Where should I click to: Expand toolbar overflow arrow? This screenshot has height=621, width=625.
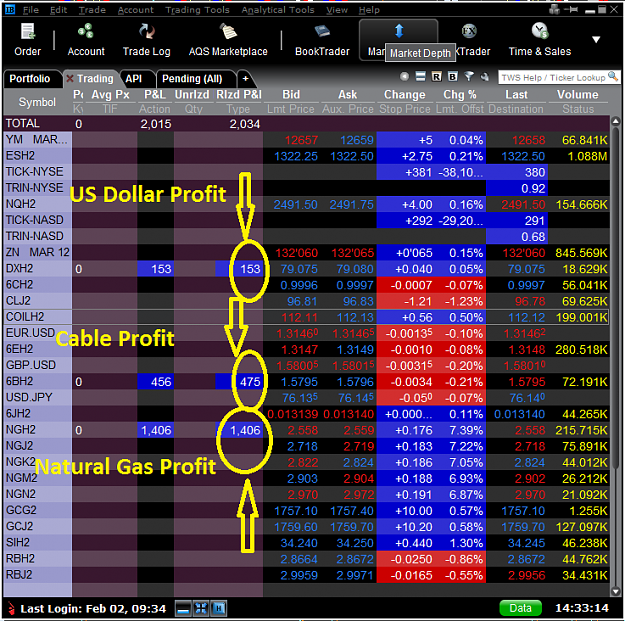pyautogui.click(x=596, y=39)
